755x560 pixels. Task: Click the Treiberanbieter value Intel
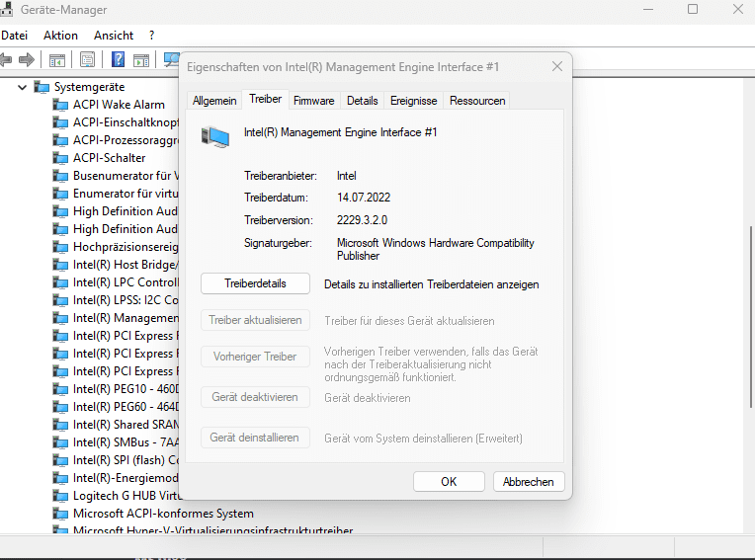[x=347, y=176]
